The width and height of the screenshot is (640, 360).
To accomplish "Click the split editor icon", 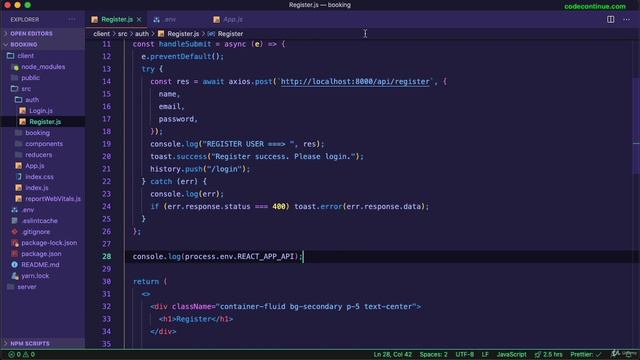I will tap(611, 19).
